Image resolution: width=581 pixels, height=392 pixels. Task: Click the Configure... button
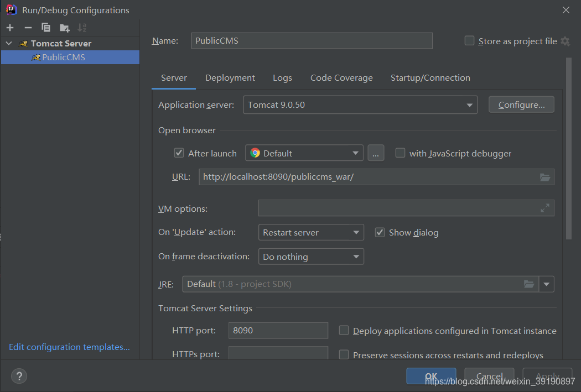521,104
